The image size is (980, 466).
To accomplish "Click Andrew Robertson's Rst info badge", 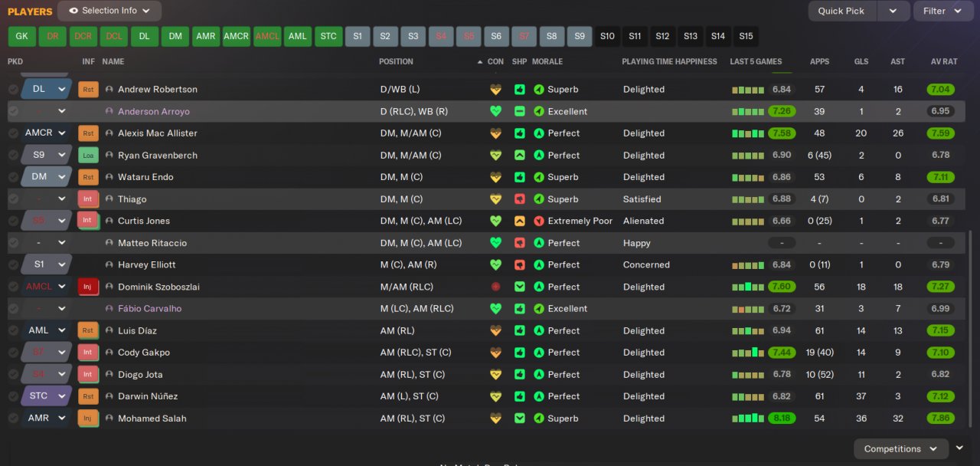I will (88, 90).
